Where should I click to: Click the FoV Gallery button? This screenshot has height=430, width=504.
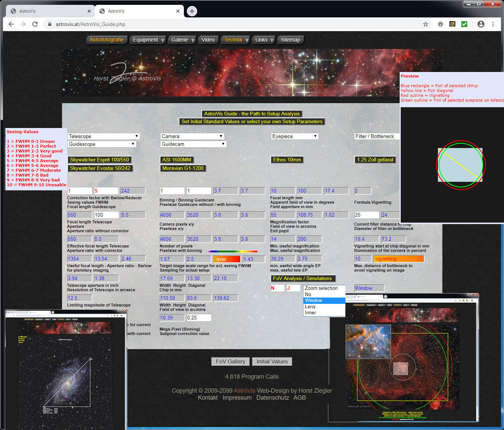point(230,361)
